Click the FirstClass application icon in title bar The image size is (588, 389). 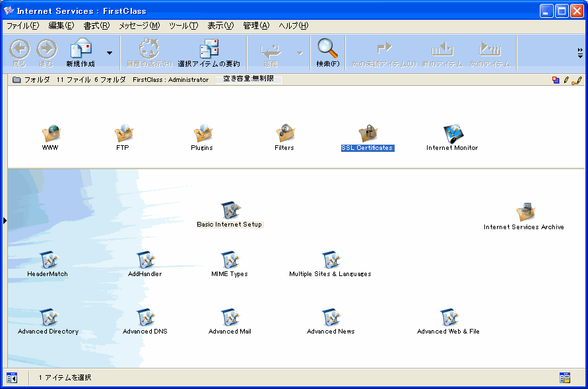9,11
